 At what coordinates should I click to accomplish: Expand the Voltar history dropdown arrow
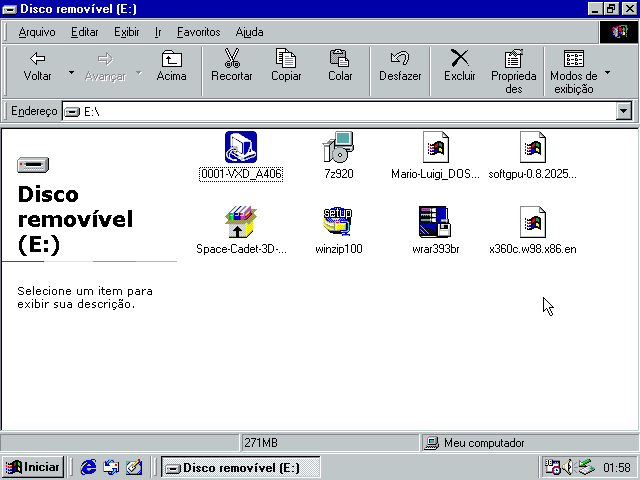point(71,73)
